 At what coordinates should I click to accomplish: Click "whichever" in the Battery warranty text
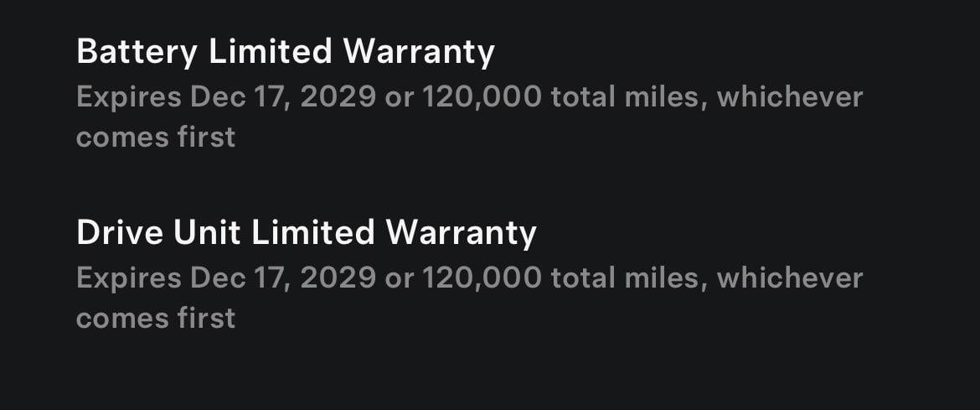[789, 97]
